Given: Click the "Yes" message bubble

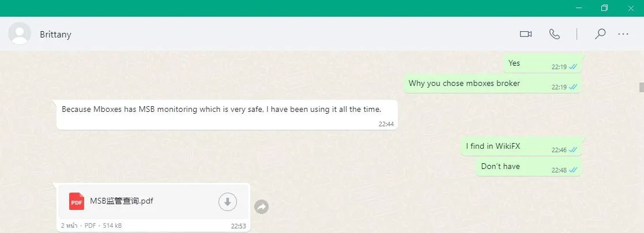Looking at the screenshot, I should (x=543, y=63).
